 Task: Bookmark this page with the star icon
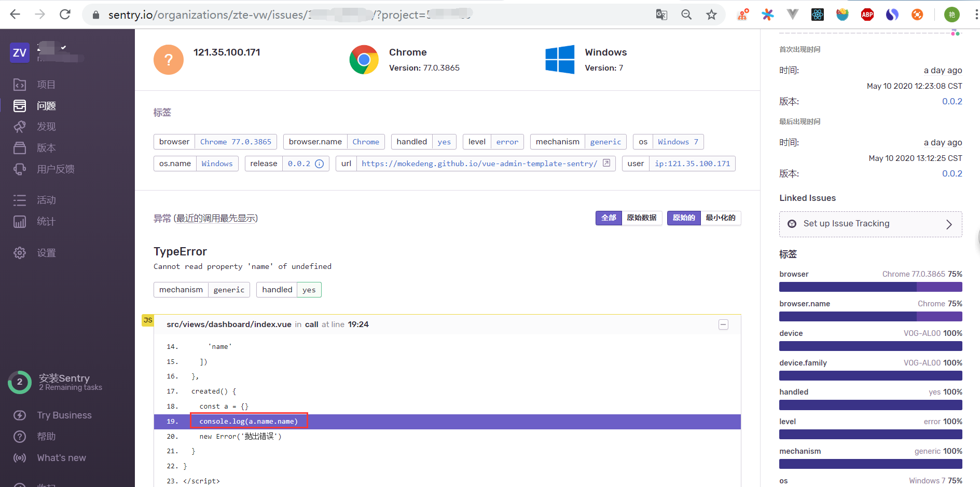711,15
